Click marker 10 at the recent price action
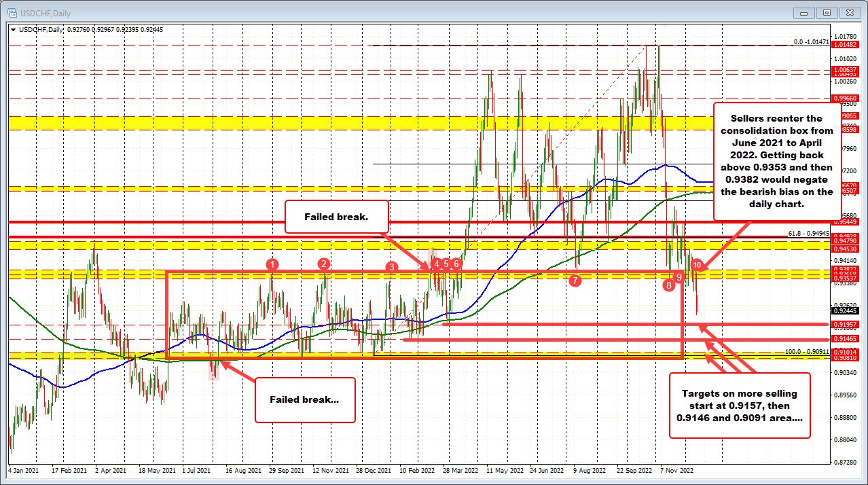Image resolution: width=868 pixels, height=485 pixels. [697, 264]
